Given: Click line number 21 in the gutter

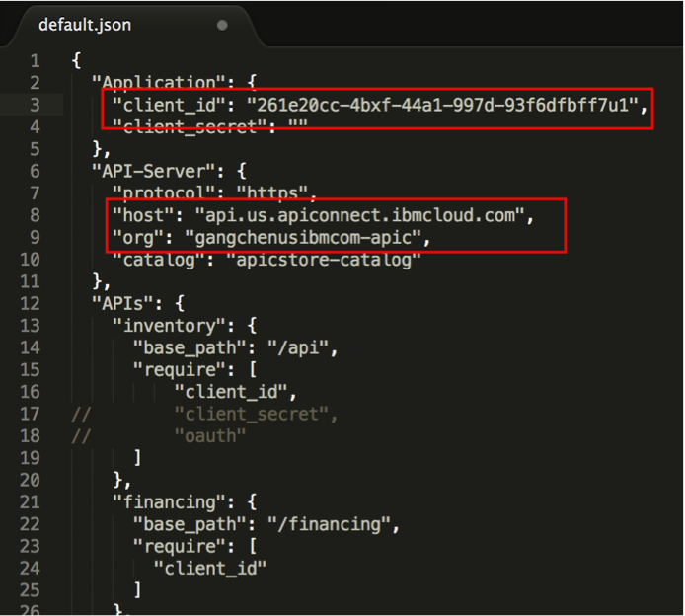Looking at the screenshot, I should click(x=30, y=502).
